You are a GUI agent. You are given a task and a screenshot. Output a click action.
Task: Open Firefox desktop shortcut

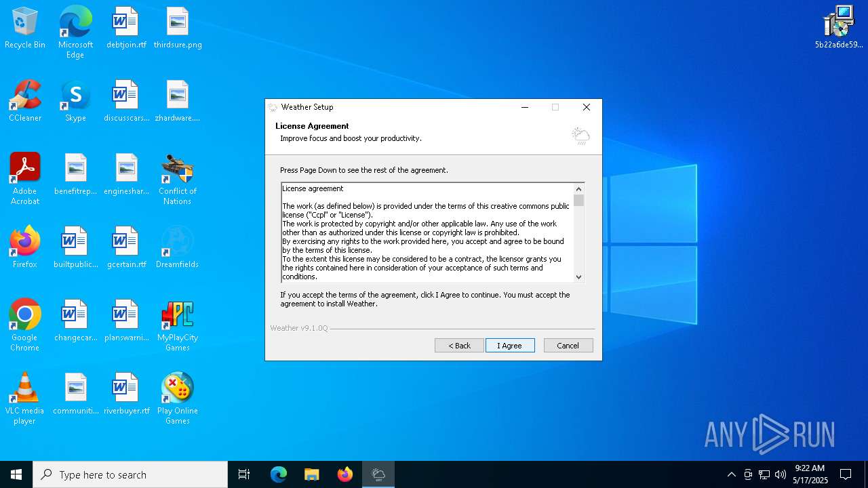pos(25,247)
